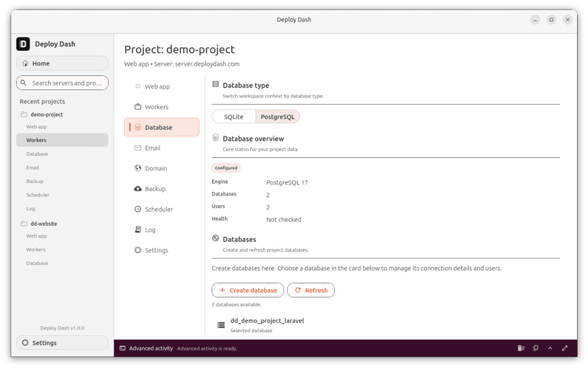Select the highlighted Workers item under demo-project
The height and width of the screenshot is (369, 588).
[x=62, y=140]
